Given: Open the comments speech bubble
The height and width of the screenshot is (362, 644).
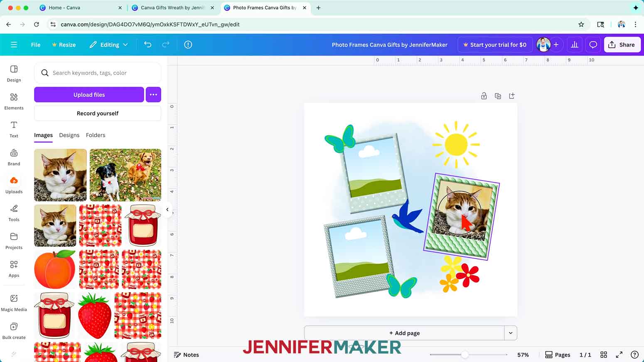Looking at the screenshot, I should tap(593, 44).
